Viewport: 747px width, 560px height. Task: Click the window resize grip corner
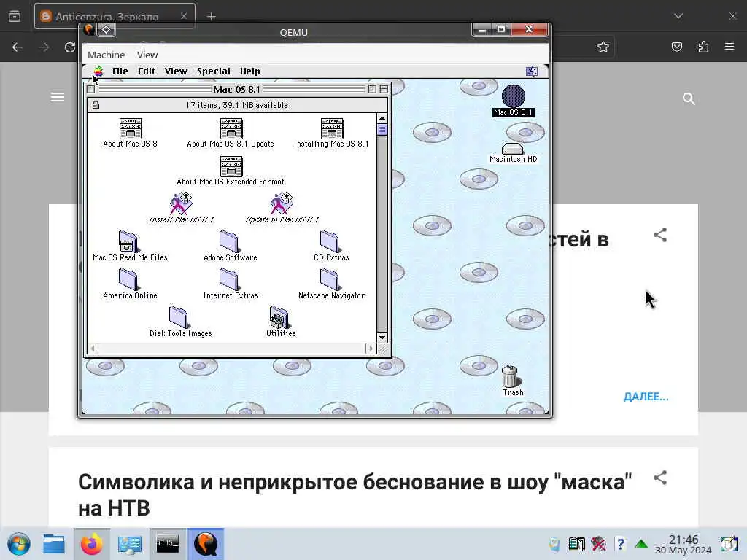(x=384, y=349)
